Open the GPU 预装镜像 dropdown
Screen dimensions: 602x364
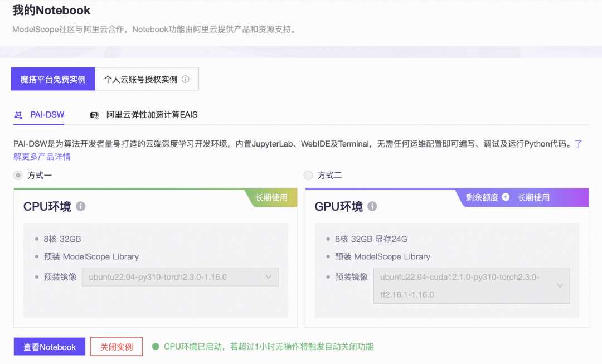coord(472,285)
